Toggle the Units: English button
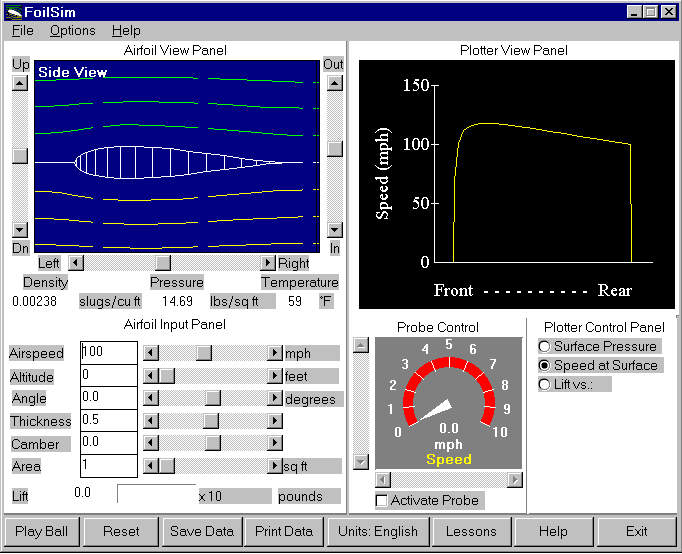The width and height of the screenshot is (682, 554). pyautogui.click(x=377, y=531)
